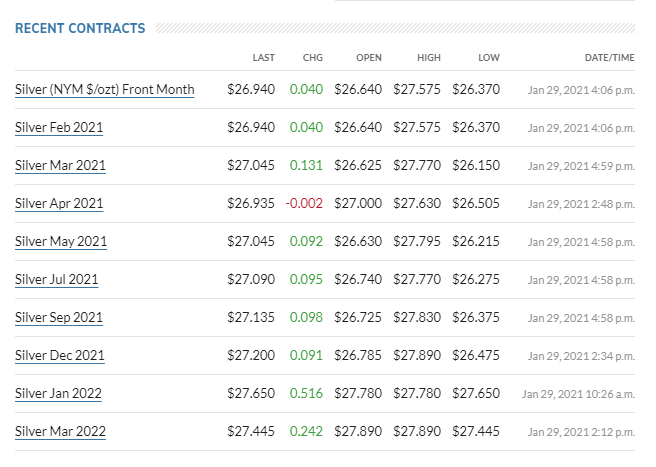Select the 0.516 change for Silver Jan 2022

click(x=306, y=394)
